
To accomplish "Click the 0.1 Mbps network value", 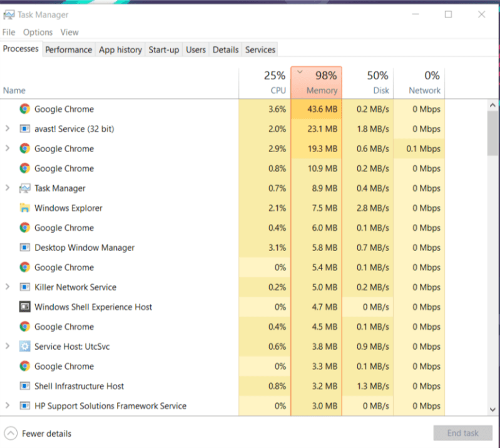I will [x=423, y=148].
